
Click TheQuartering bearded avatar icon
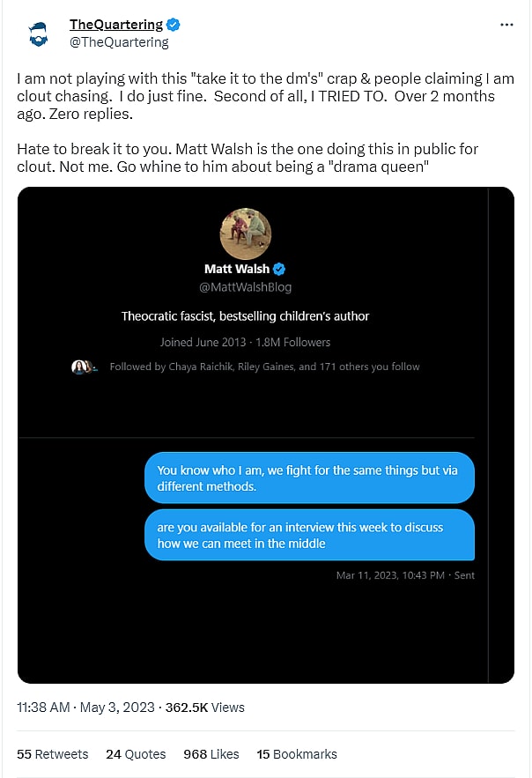[38, 33]
